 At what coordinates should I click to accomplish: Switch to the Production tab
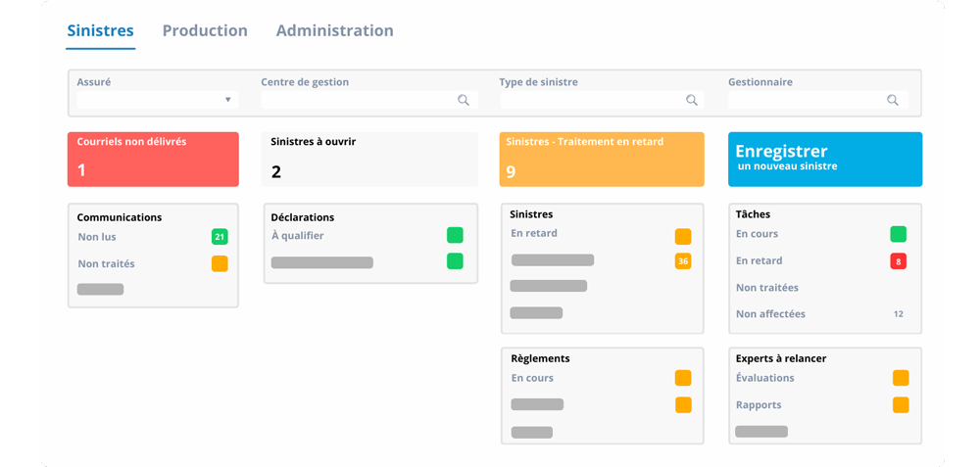pos(205,30)
